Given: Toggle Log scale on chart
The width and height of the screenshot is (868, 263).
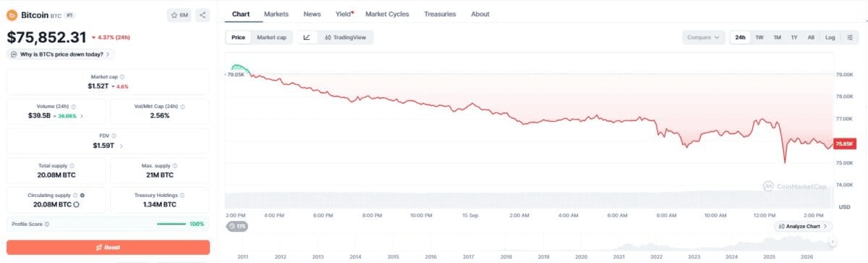Looking at the screenshot, I should (830, 37).
